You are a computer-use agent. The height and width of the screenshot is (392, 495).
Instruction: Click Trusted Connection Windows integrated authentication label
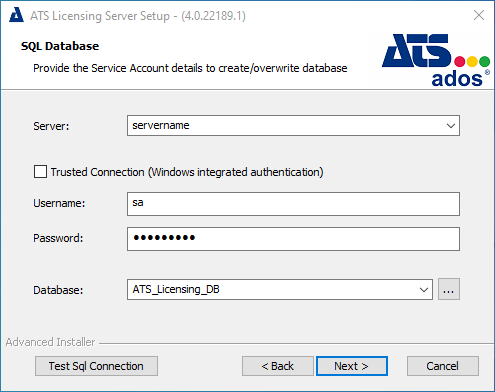tap(187, 172)
